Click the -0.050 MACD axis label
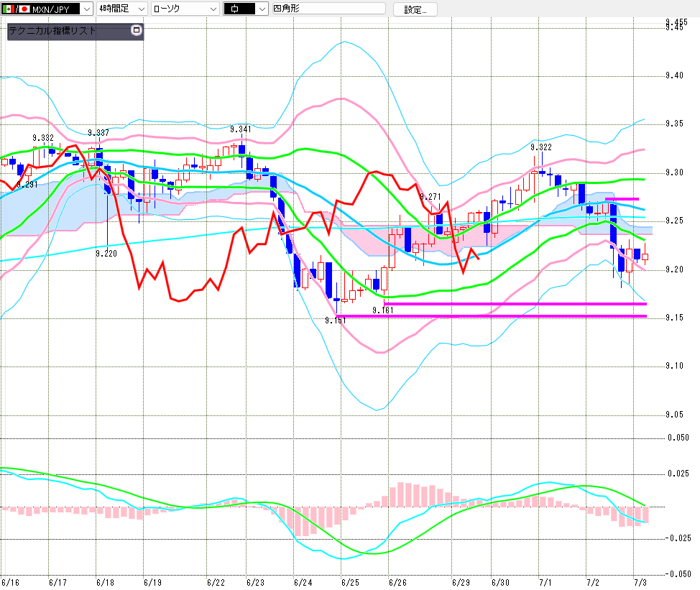The height and width of the screenshot is (590, 700). (x=678, y=574)
